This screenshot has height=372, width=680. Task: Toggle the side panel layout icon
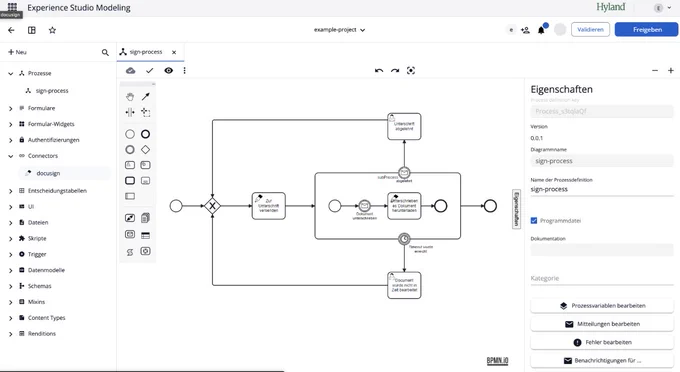coord(32,30)
